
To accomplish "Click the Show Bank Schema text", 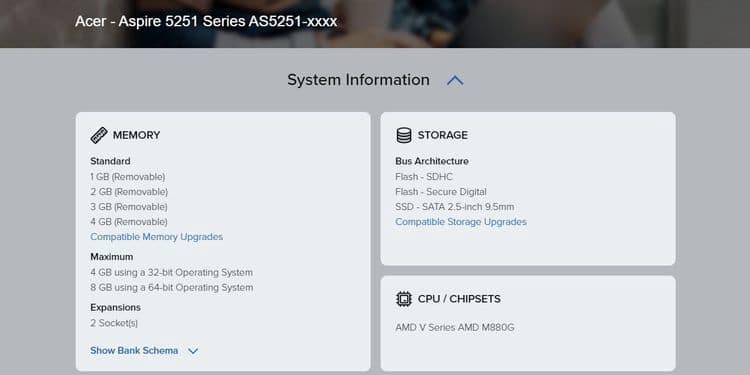I will [134, 351].
